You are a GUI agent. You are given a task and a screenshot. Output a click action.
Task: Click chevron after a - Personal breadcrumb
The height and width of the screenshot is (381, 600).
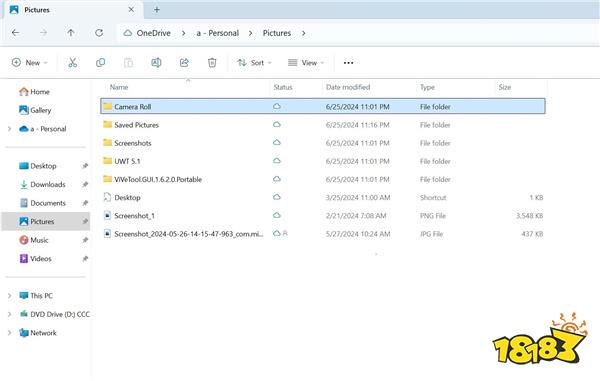pyautogui.click(x=251, y=33)
